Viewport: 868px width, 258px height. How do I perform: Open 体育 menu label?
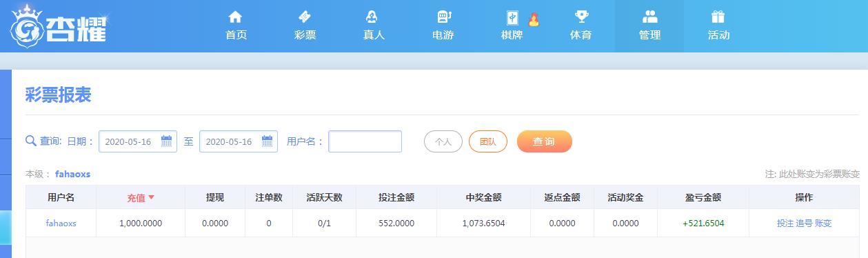coord(581,35)
